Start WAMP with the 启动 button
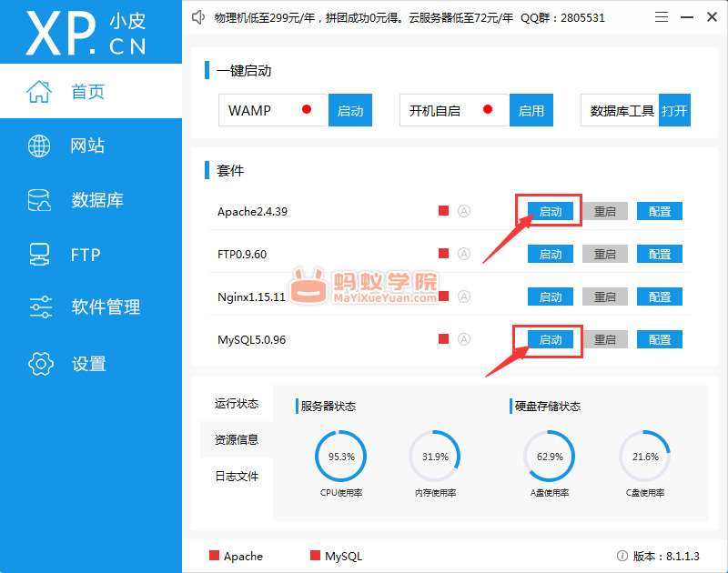 click(x=350, y=110)
